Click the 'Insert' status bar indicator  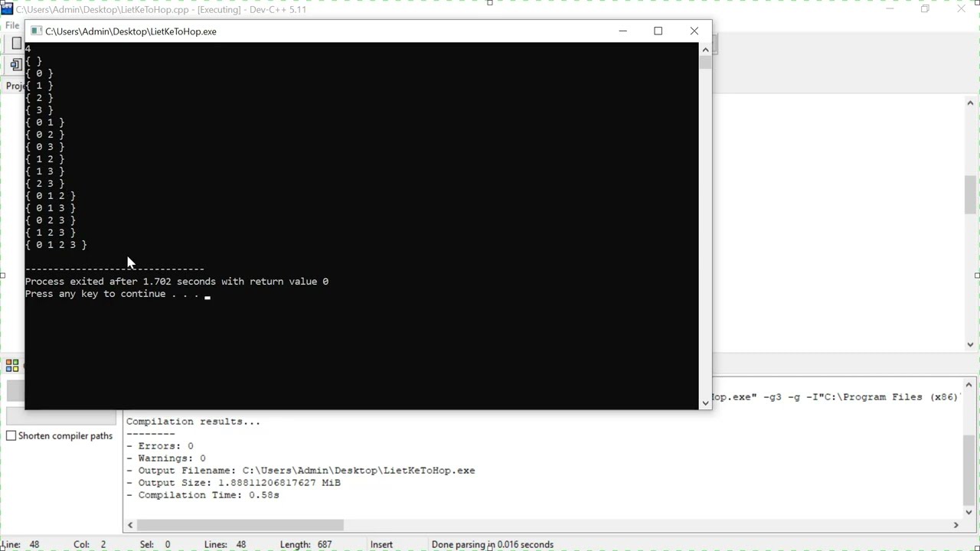[x=381, y=545]
